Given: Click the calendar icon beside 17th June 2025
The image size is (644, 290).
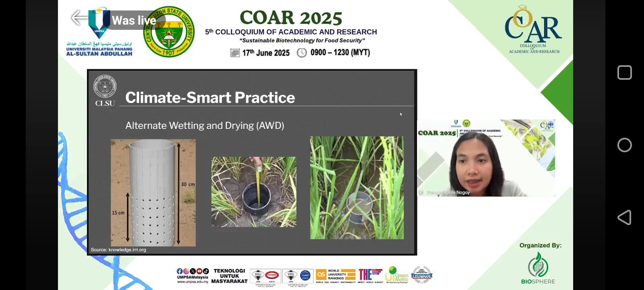Looking at the screenshot, I should [235, 53].
